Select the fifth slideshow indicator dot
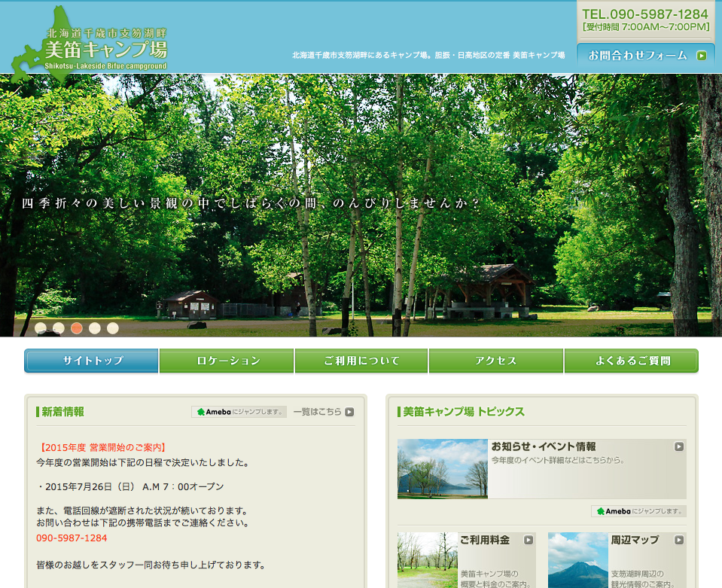 tap(113, 328)
